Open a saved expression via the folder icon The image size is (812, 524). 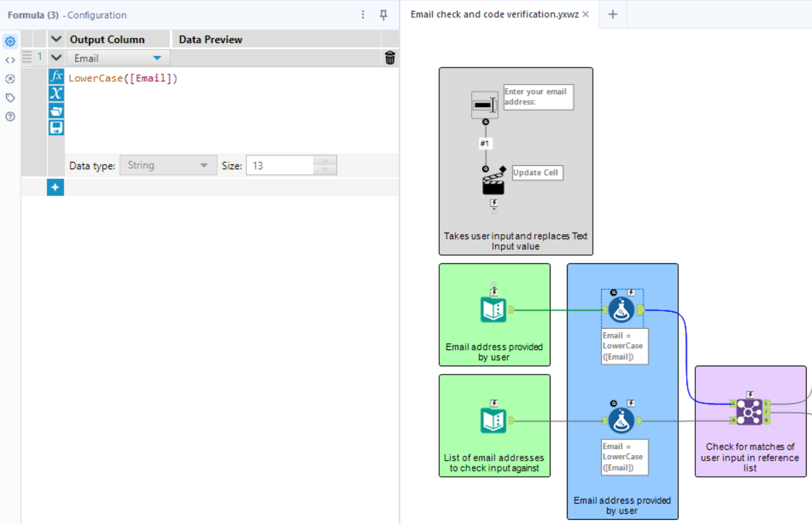[x=56, y=109]
